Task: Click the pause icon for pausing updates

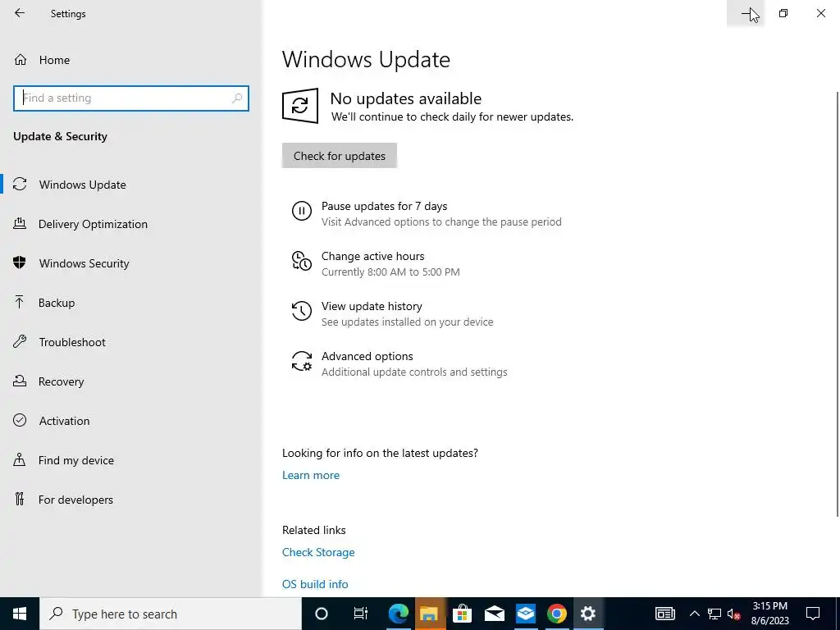Action: [x=302, y=211]
